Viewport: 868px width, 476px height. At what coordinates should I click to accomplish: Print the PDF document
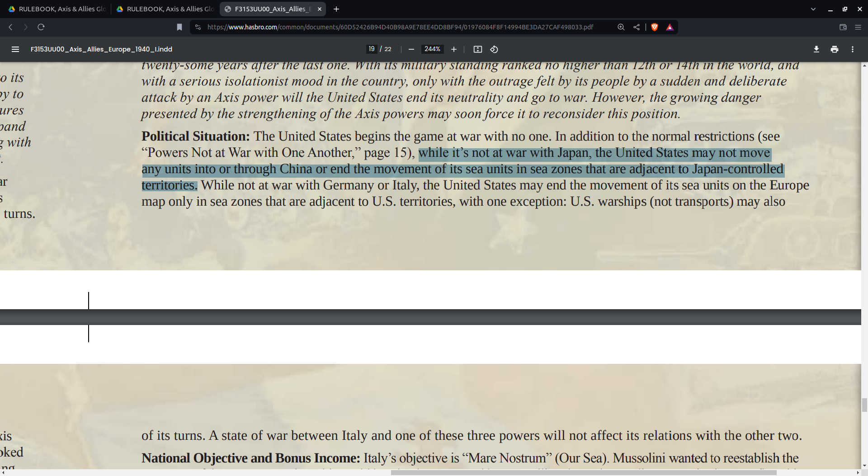pyautogui.click(x=835, y=49)
